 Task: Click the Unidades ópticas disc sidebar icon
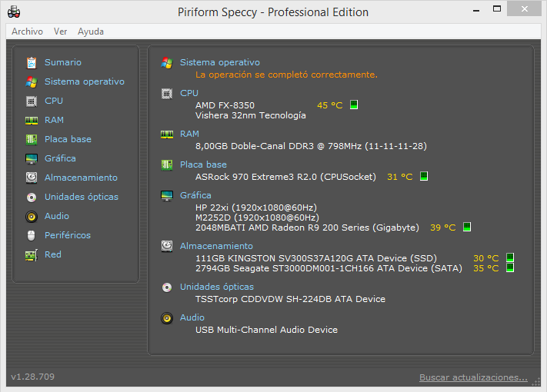(x=32, y=198)
